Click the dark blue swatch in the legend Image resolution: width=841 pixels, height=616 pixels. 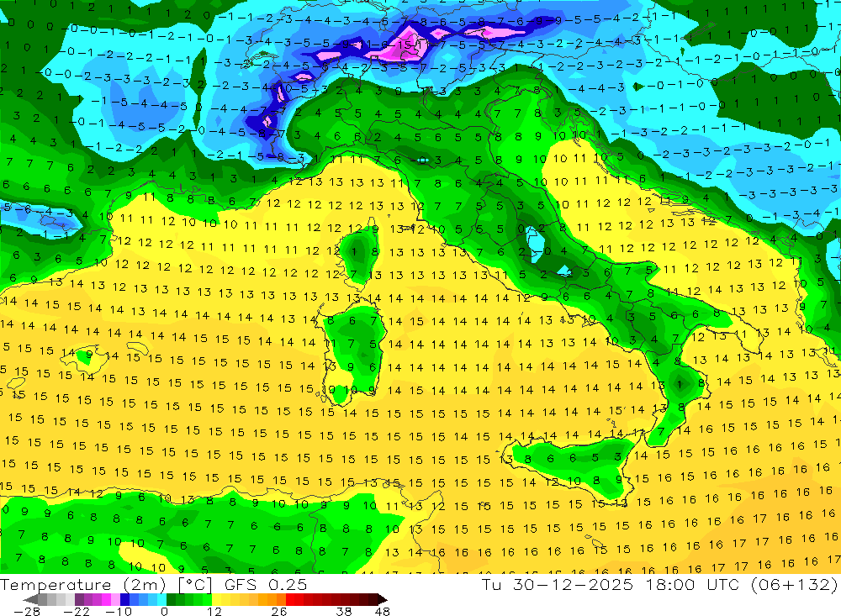[124, 599]
